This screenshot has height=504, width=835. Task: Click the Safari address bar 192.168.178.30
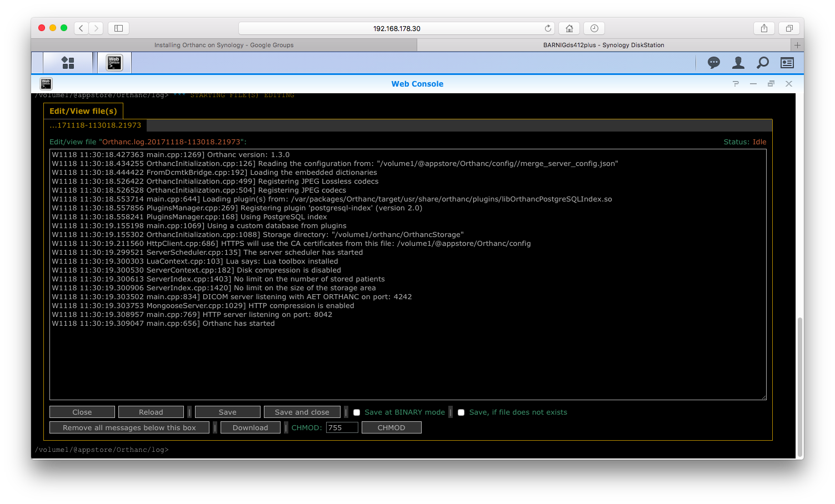click(397, 28)
